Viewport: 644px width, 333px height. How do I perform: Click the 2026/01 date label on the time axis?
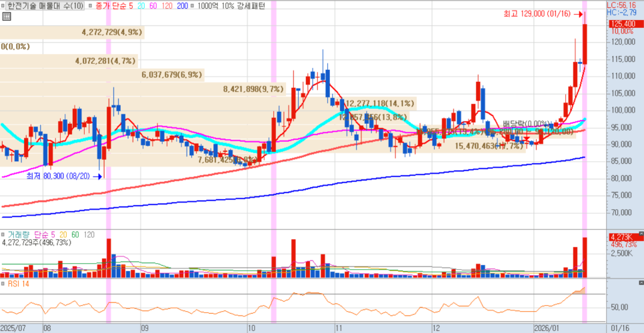[547, 328]
